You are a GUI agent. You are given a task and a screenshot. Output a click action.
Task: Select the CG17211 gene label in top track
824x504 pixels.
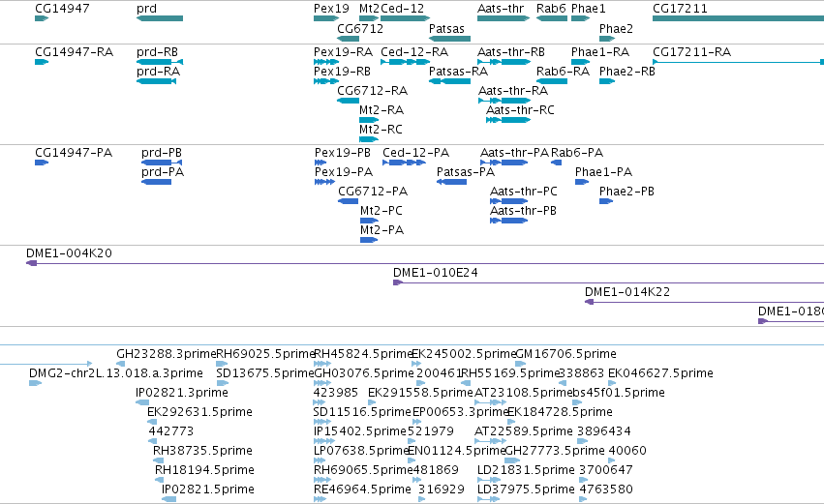(x=680, y=9)
